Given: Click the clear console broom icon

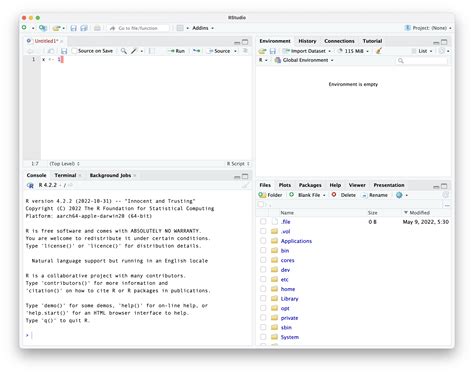Looking at the screenshot, I should click(245, 185).
